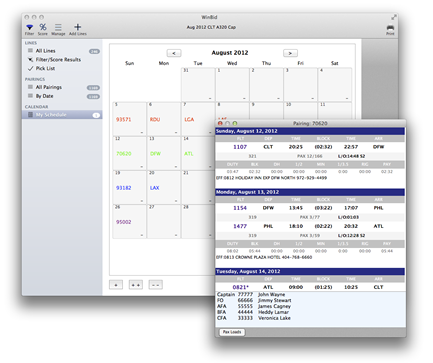
Task: Select the July 31 calendar cell
Action: tap(198, 85)
